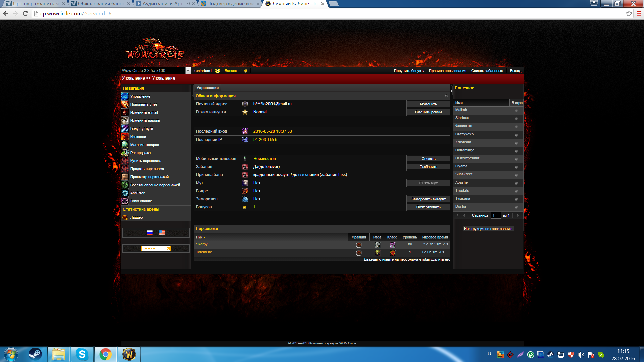Open the server selection dropdown
644x362 pixels.
(x=188, y=71)
